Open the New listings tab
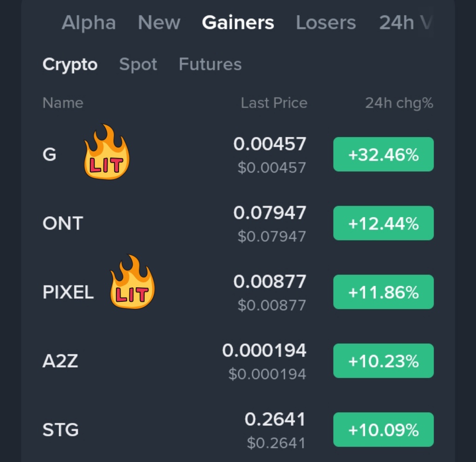 159,23
